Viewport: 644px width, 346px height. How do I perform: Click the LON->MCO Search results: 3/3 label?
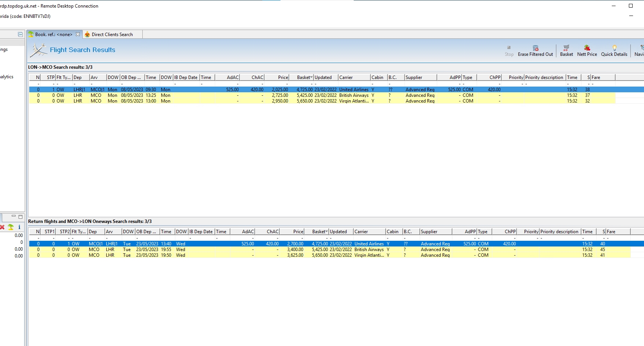coord(60,67)
